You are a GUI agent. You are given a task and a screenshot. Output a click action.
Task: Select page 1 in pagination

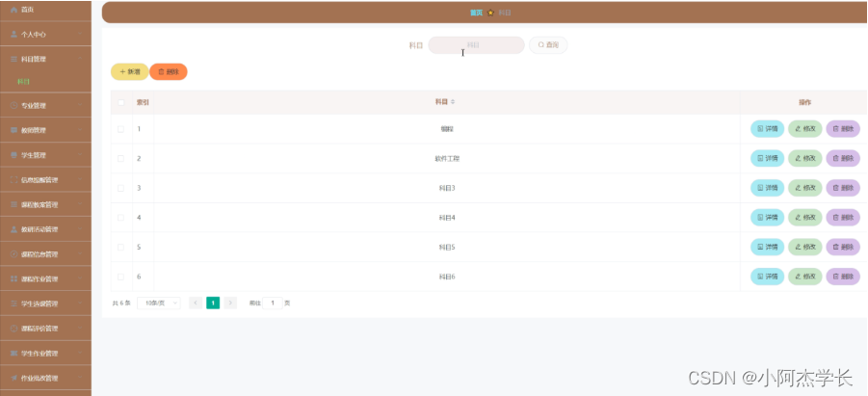point(213,303)
